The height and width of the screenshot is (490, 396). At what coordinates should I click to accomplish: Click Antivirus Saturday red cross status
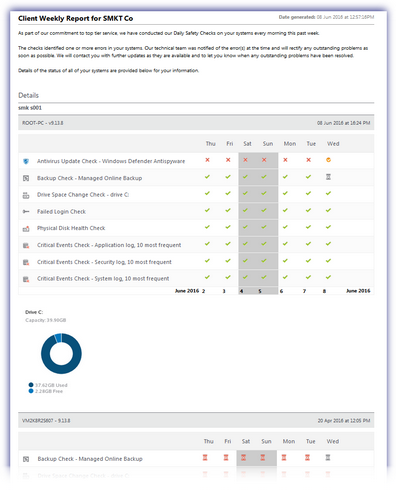[x=245, y=160]
